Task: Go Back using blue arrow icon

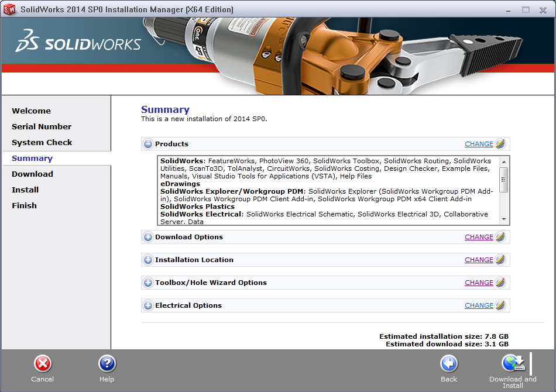Action: pyautogui.click(x=449, y=364)
